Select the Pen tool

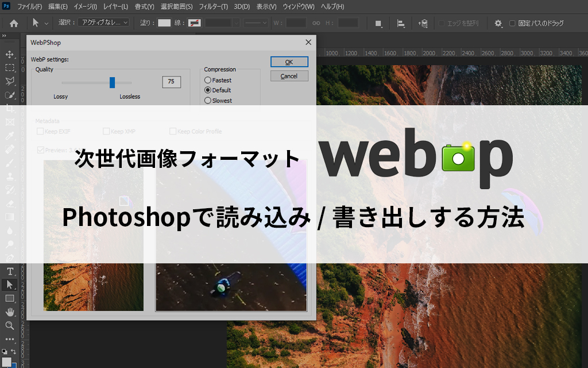pyautogui.click(x=10, y=258)
